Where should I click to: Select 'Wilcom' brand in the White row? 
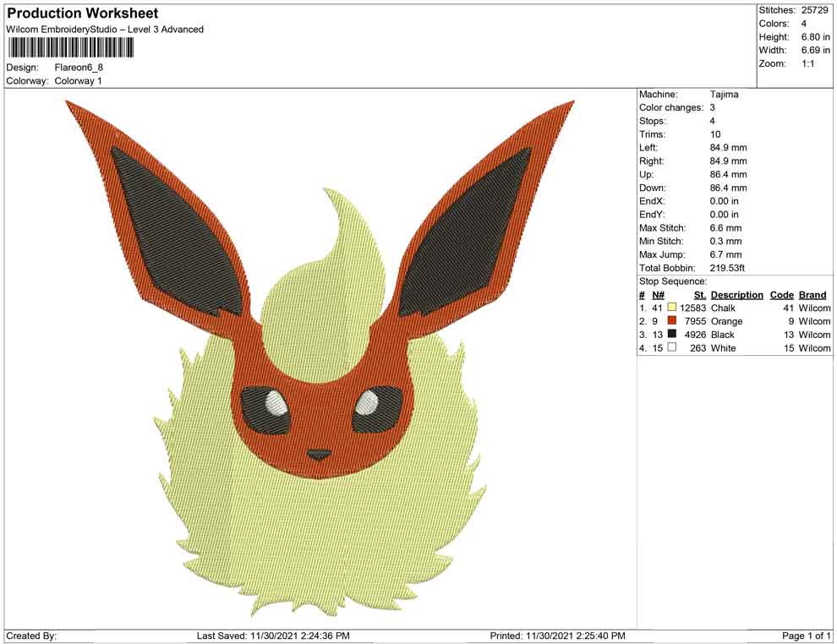(x=814, y=348)
